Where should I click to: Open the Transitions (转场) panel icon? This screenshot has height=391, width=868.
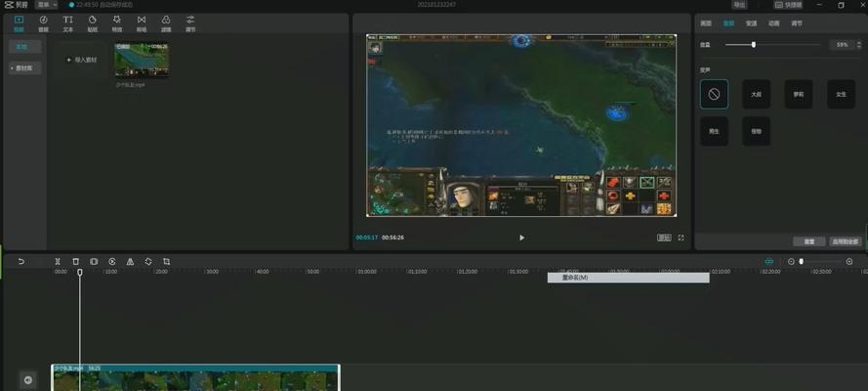(142, 23)
